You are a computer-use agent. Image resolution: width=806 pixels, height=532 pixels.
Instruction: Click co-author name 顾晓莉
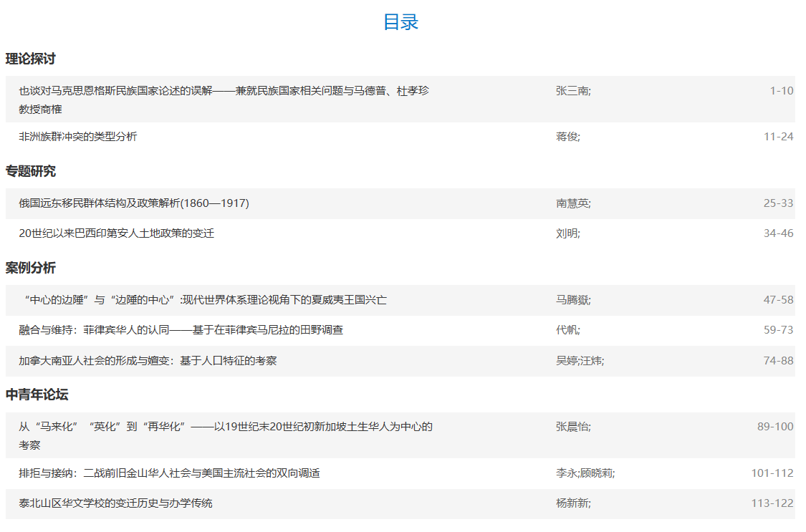(597, 473)
